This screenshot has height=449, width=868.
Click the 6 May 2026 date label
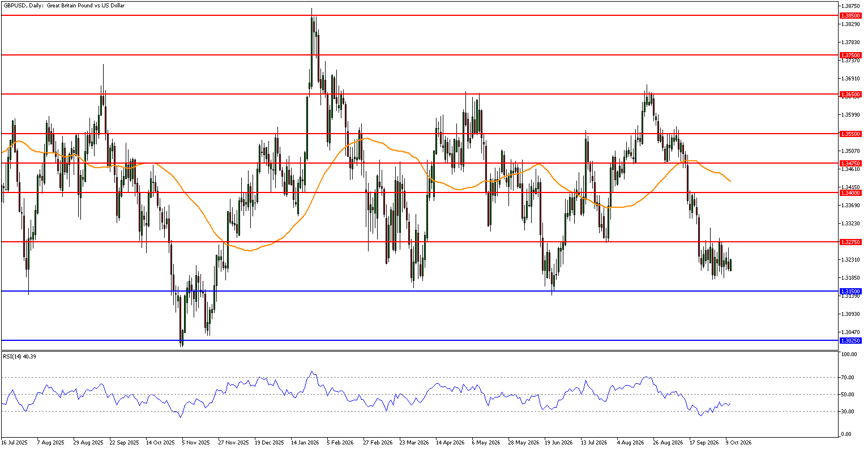pos(485,442)
